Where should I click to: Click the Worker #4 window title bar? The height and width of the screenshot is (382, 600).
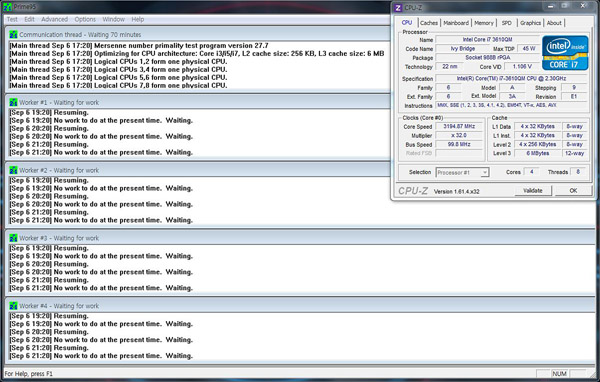point(300,305)
